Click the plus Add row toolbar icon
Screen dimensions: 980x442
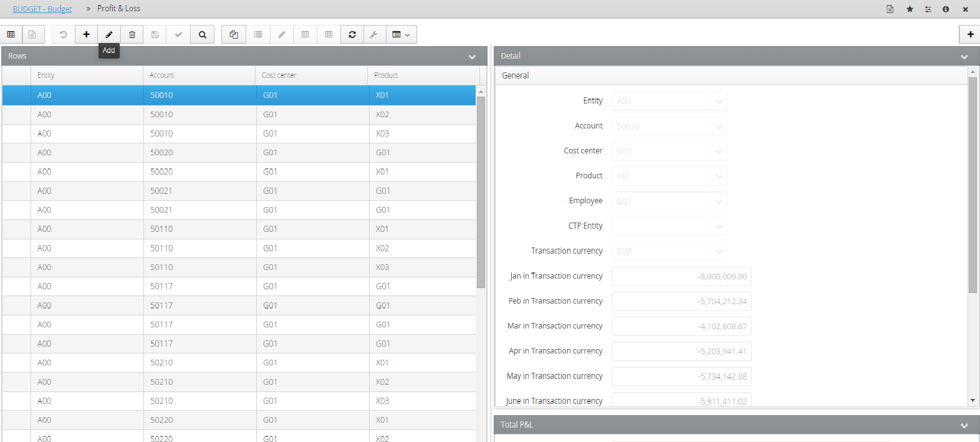point(86,34)
